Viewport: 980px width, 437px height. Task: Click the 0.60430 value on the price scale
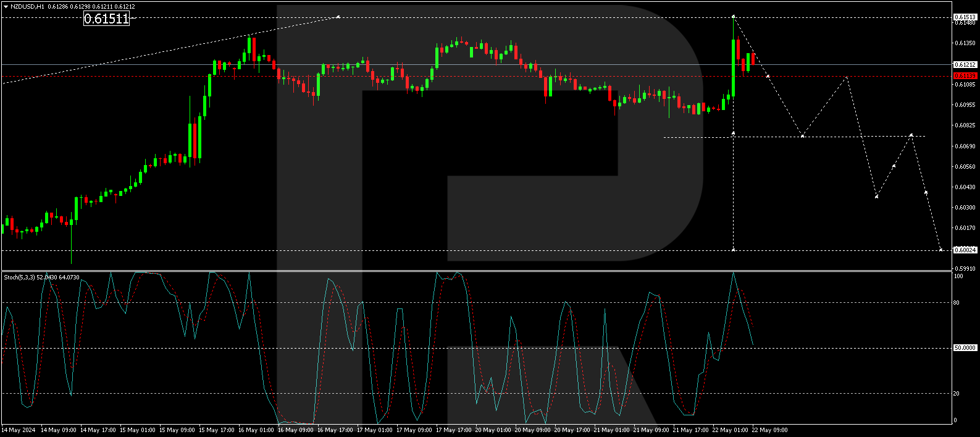pos(965,187)
